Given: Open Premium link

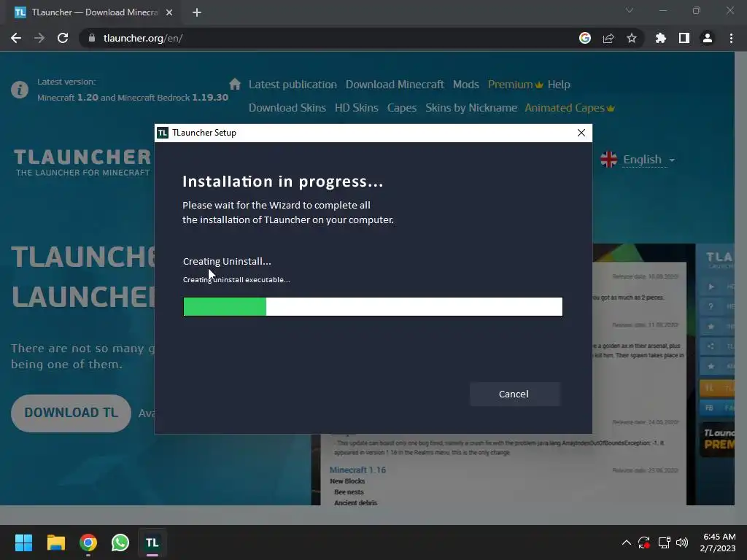Looking at the screenshot, I should (x=516, y=85).
